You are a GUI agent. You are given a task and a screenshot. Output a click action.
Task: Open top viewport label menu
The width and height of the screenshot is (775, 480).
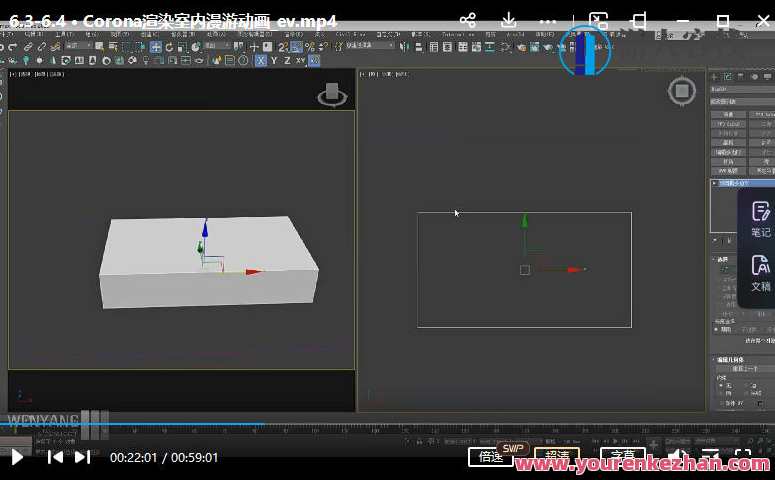pyautogui.click(x=384, y=74)
